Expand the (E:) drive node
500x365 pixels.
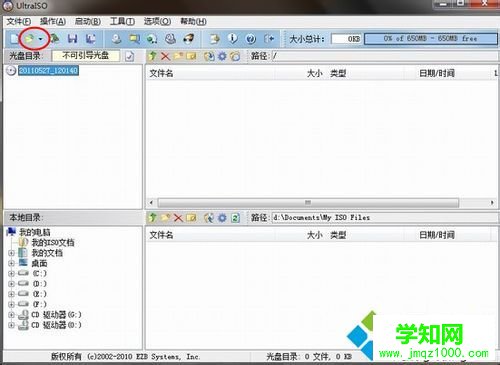11,294
